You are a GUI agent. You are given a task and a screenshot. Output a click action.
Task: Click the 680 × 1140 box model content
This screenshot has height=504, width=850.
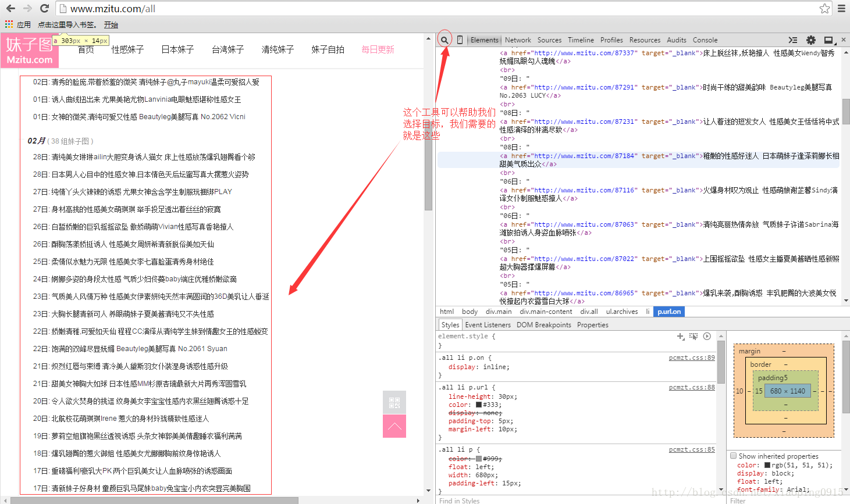tap(788, 391)
